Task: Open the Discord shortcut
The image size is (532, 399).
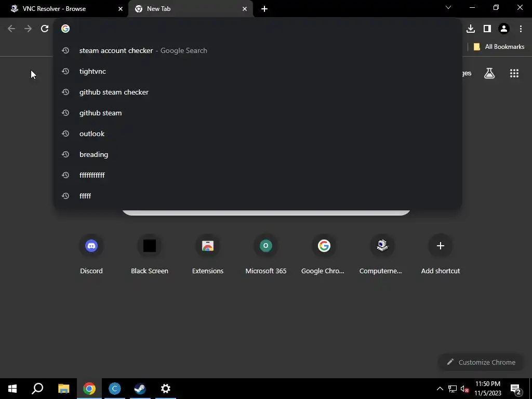Action: [91, 255]
